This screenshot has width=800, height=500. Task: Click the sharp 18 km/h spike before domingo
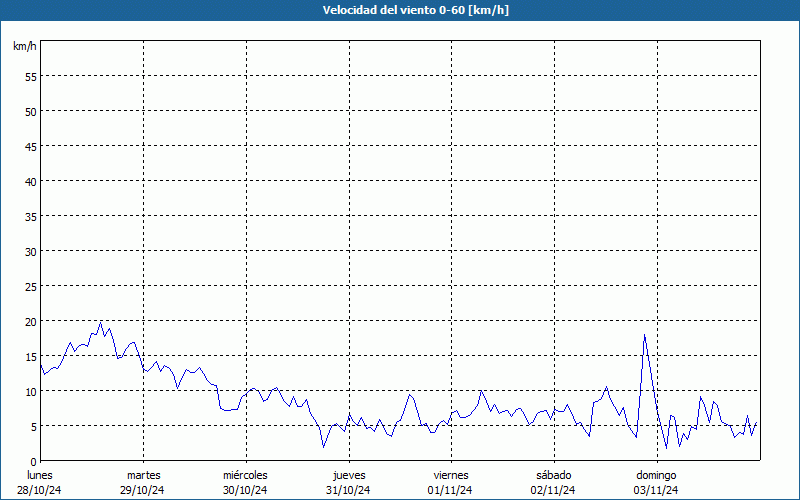pos(644,335)
